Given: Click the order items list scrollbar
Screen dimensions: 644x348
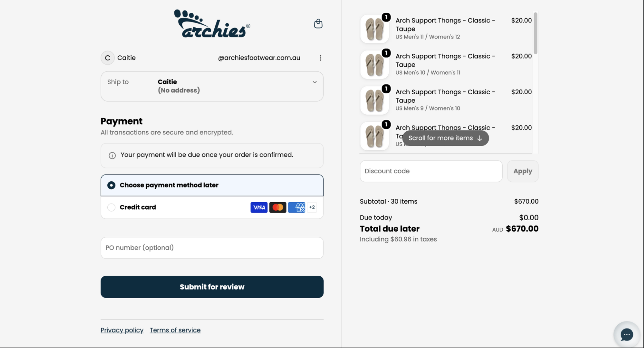Looking at the screenshot, I should tap(535, 33).
